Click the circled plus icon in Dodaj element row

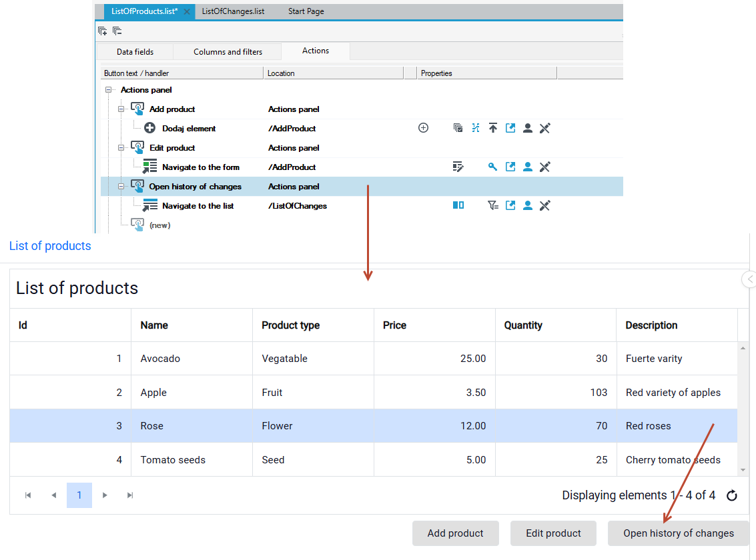(x=423, y=128)
